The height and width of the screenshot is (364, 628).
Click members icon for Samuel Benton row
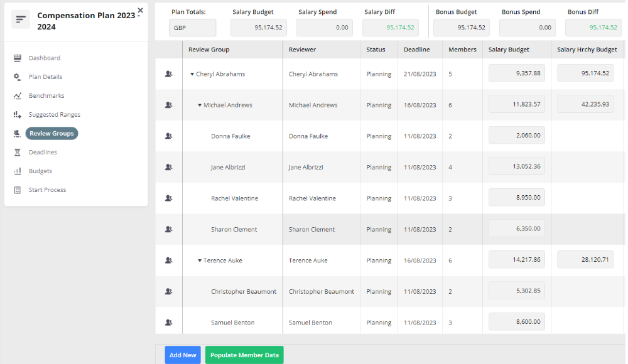168,323
